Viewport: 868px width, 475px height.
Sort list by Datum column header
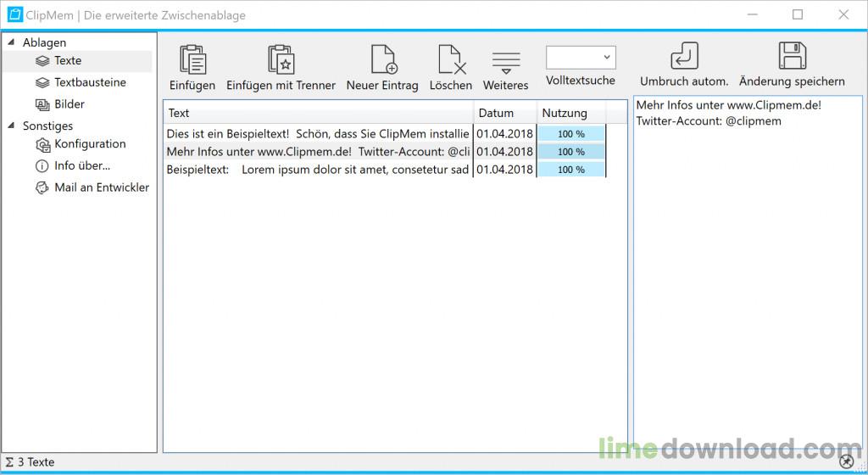[496, 113]
